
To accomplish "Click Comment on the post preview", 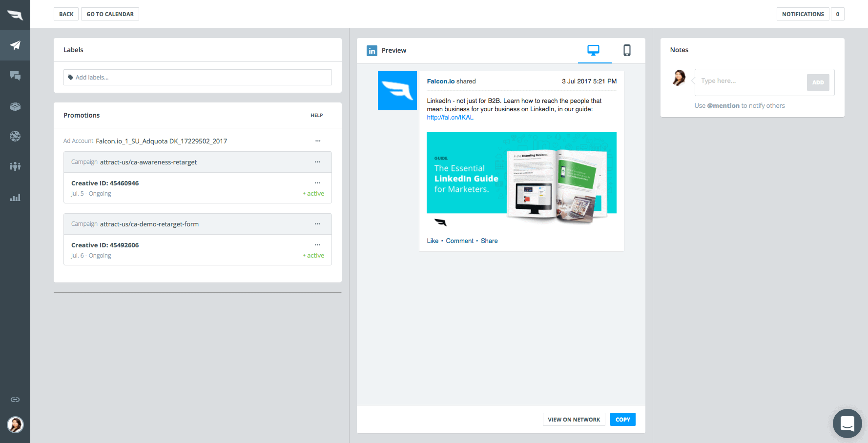I will tap(459, 241).
